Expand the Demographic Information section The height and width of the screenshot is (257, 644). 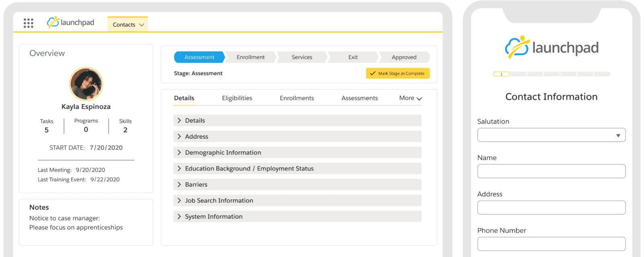click(297, 152)
